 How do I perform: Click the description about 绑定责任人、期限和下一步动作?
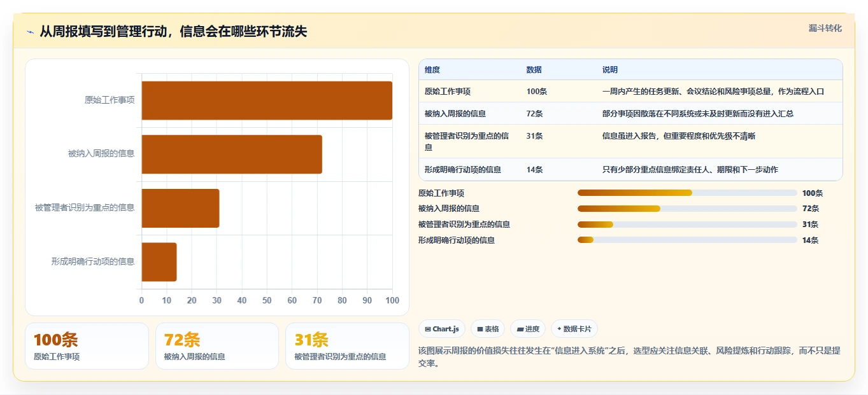[x=690, y=169]
